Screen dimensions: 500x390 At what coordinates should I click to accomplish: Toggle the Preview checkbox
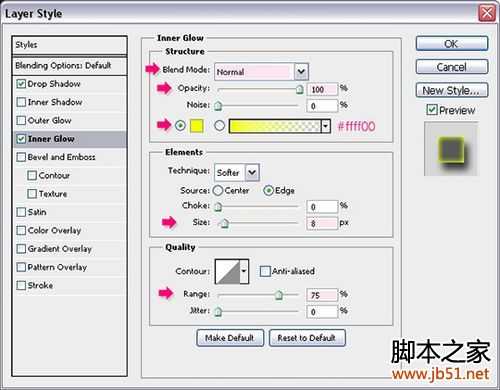[x=432, y=110]
